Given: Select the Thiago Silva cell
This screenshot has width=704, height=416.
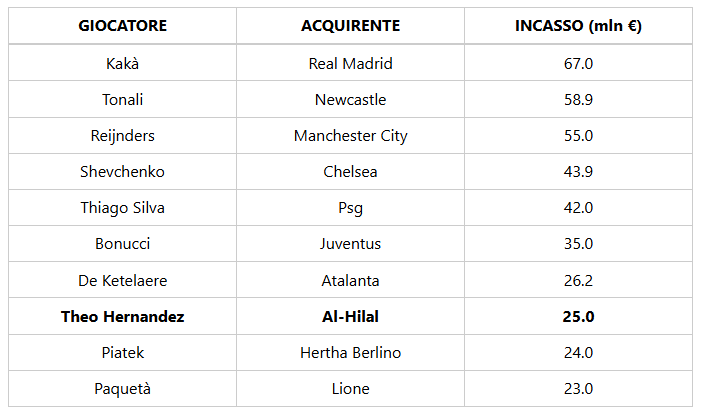Looking at the screenshot, I should tap(123, 208).
